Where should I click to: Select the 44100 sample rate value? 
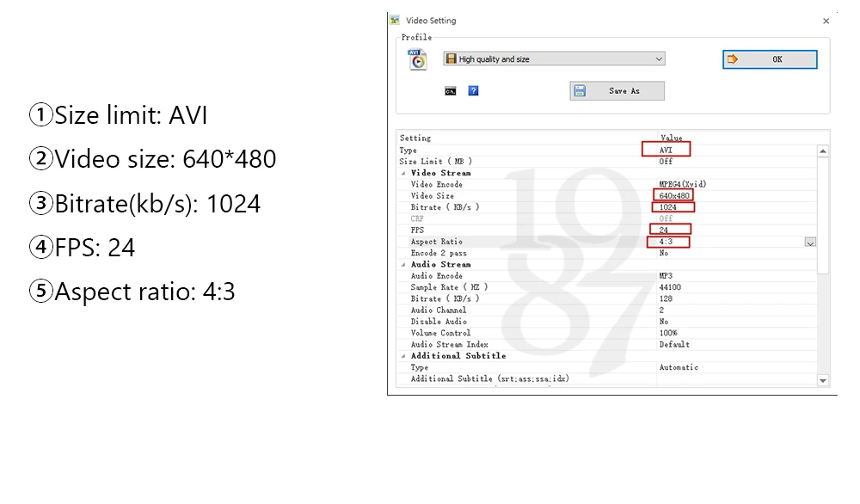click(x=670, y=287)
